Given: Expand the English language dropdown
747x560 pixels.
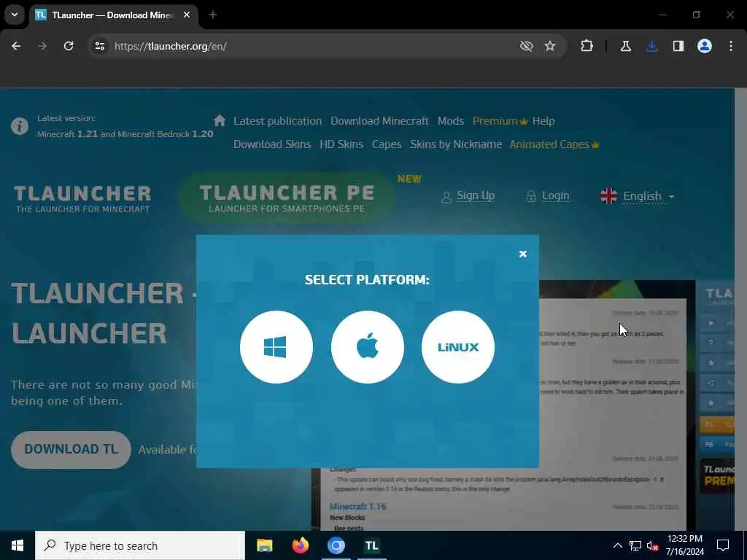Looking at the screenshot, I should [637, 195].
